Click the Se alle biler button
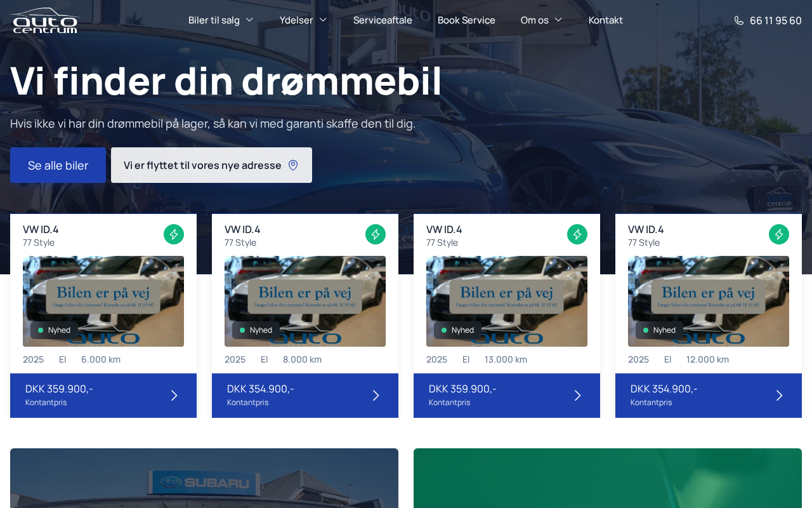 [x=58, y=165]
